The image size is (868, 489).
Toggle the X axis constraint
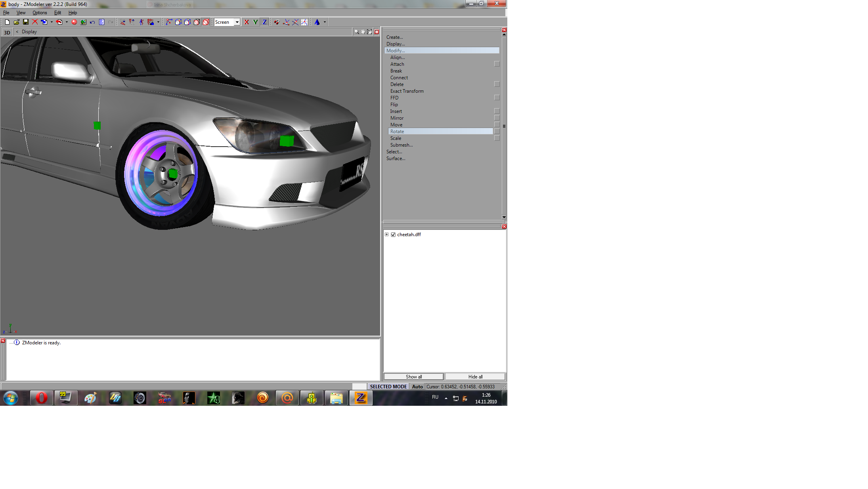247,22
